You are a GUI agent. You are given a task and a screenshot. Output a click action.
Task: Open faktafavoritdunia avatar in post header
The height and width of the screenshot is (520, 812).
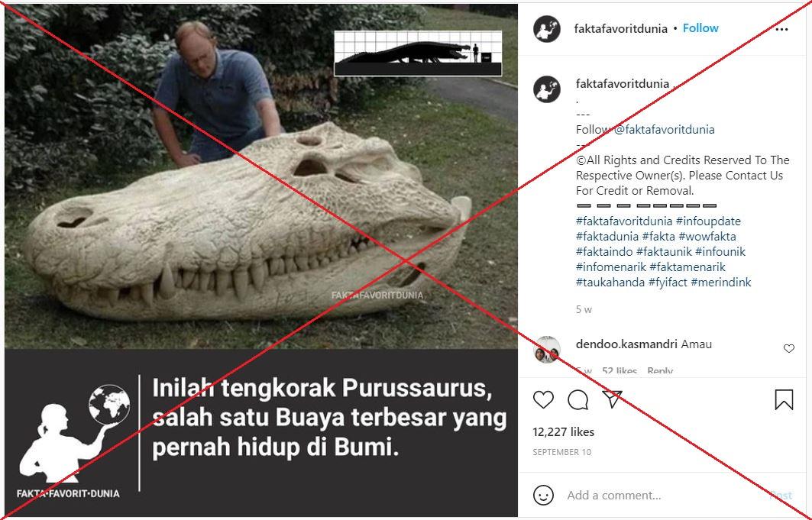click(547, 28)
